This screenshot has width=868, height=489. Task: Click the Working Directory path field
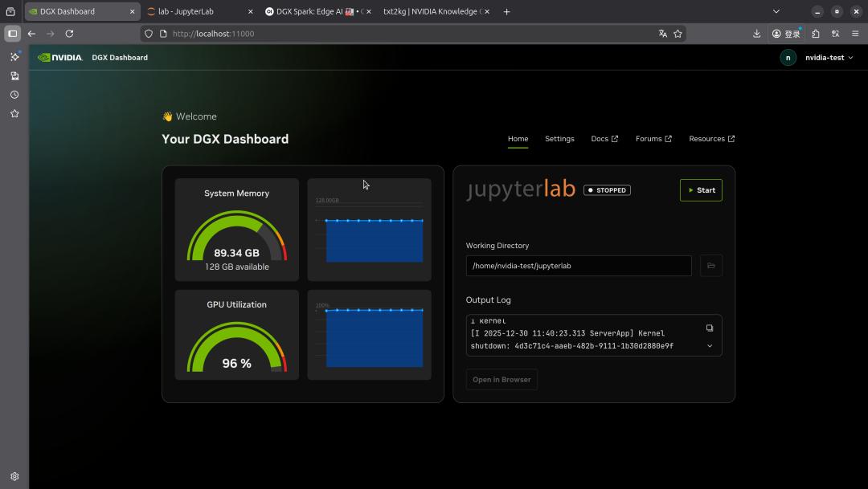578,266
